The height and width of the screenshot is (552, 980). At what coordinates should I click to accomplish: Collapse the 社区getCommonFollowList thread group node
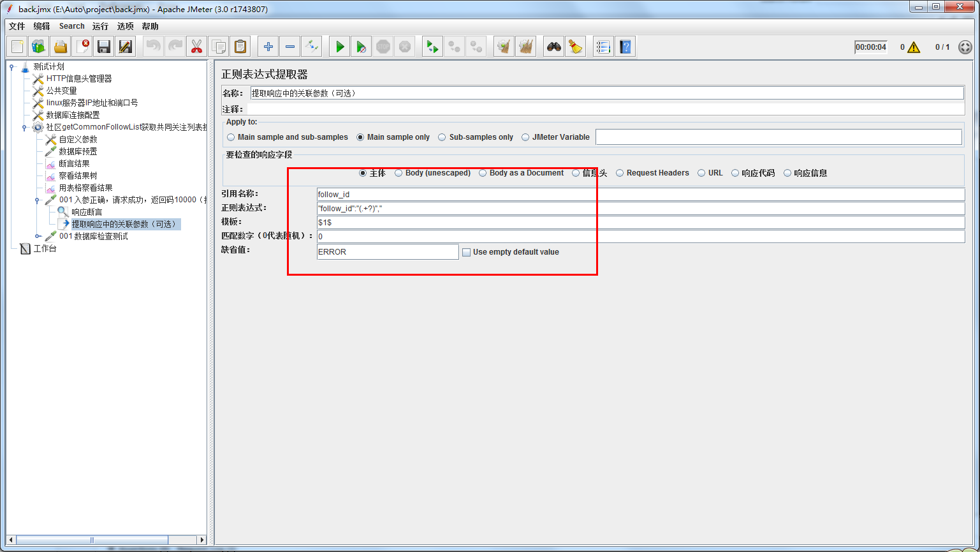click(x=25, y=127)
